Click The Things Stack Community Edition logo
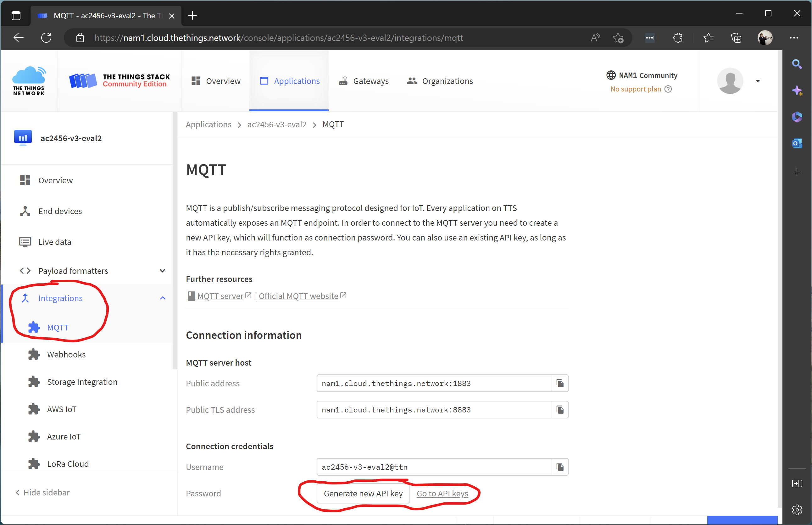812x525 pixels. pyautogui.click(x=120, y=81)
